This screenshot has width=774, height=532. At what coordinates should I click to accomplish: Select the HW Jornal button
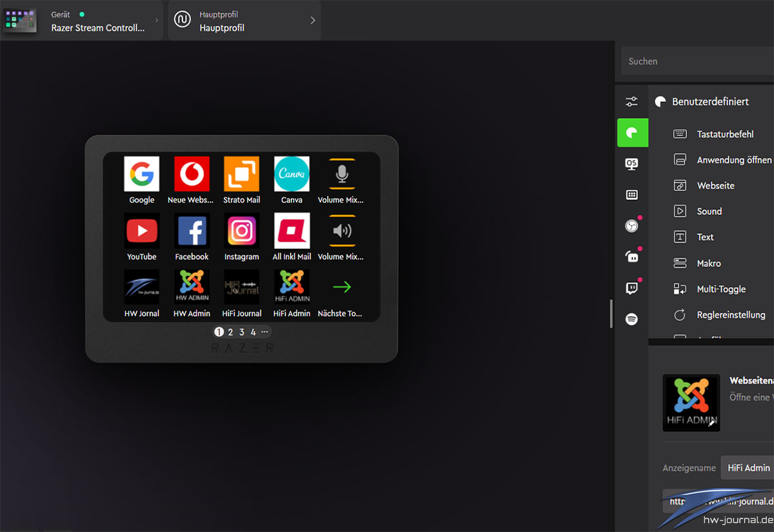[142, 287]
